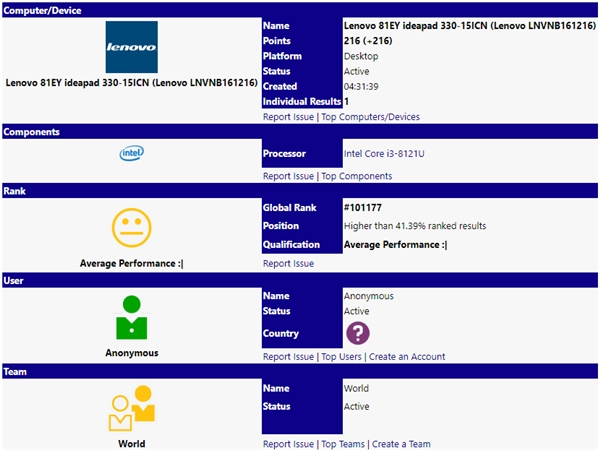Open Report Issue link under User
Screen dimensions: 600x450
(288, 357)
